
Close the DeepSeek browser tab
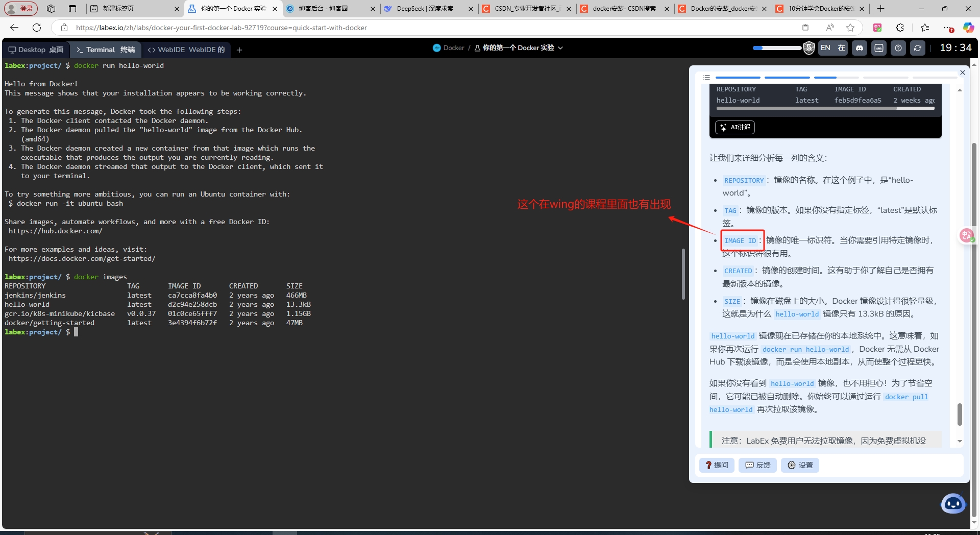(471, 9)
